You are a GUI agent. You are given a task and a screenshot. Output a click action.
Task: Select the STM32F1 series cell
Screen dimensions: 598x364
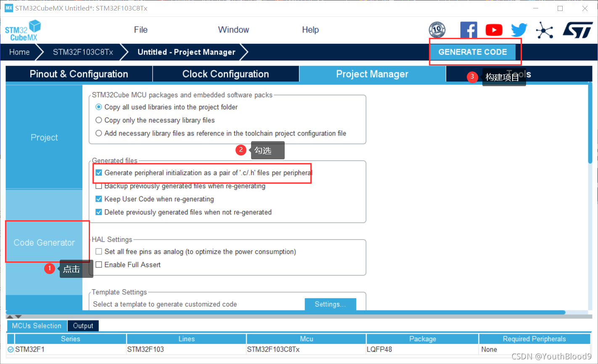[70, 349]
